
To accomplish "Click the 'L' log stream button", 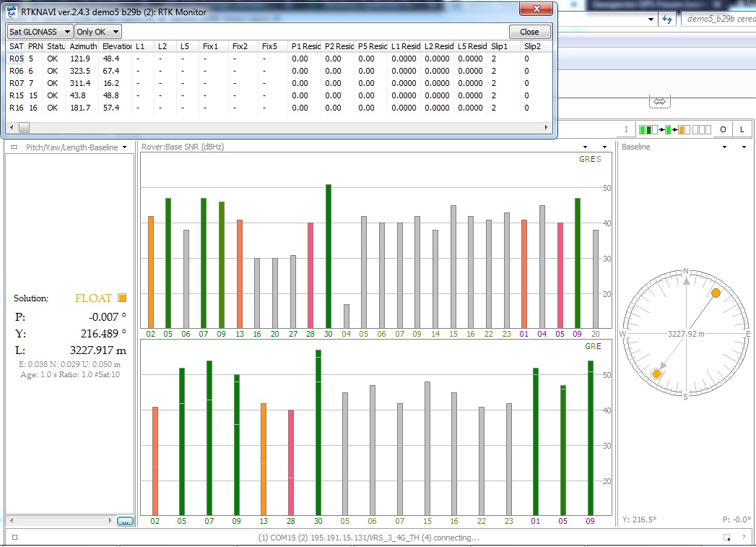I will [x=742, y=130].
